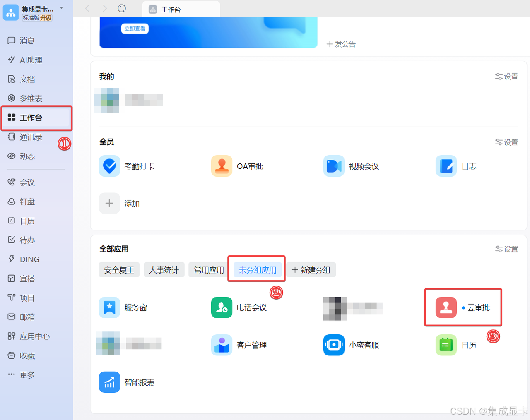Image resolution: width=530 pixels, height=420 pixels.
Task: Go back with the left arrow
Action: click(87, 8)
